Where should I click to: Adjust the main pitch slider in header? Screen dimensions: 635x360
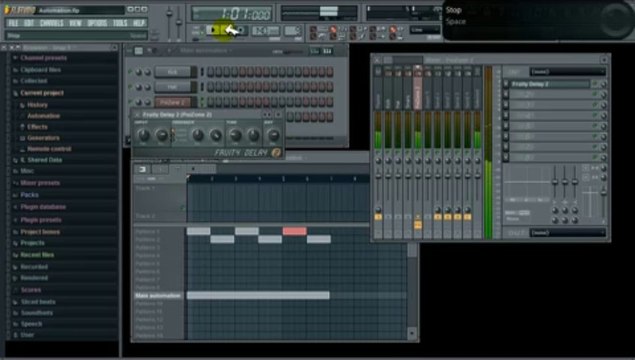(179, 22)
